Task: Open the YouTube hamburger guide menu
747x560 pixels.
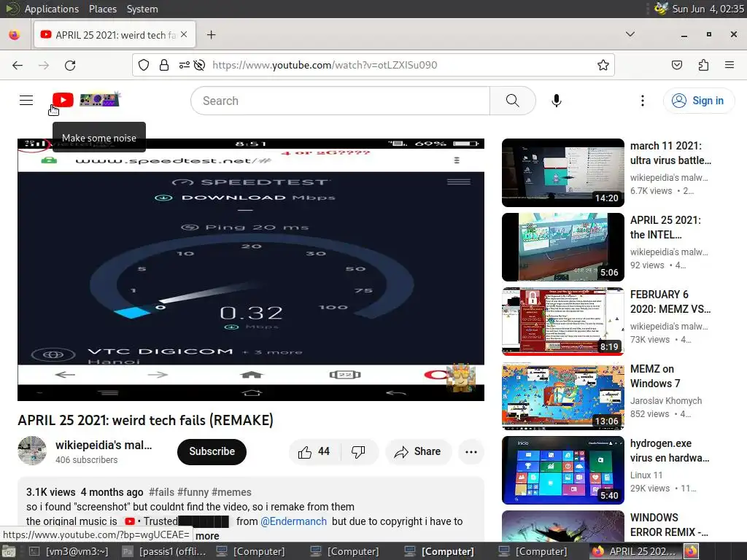Action: point(26,100)
